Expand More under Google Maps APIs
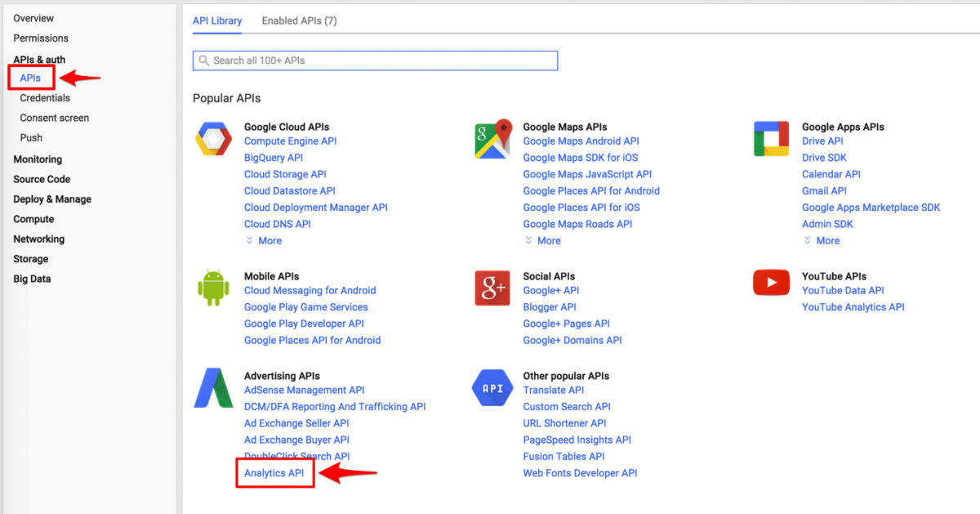Screen dimensions: 980x514 click(542, 240)
